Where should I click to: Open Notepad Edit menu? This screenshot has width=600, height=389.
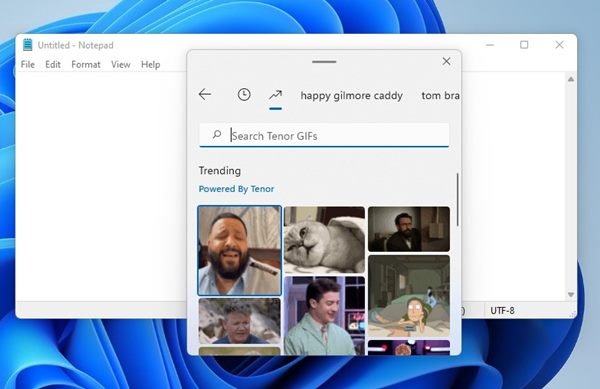coord(53,65)
